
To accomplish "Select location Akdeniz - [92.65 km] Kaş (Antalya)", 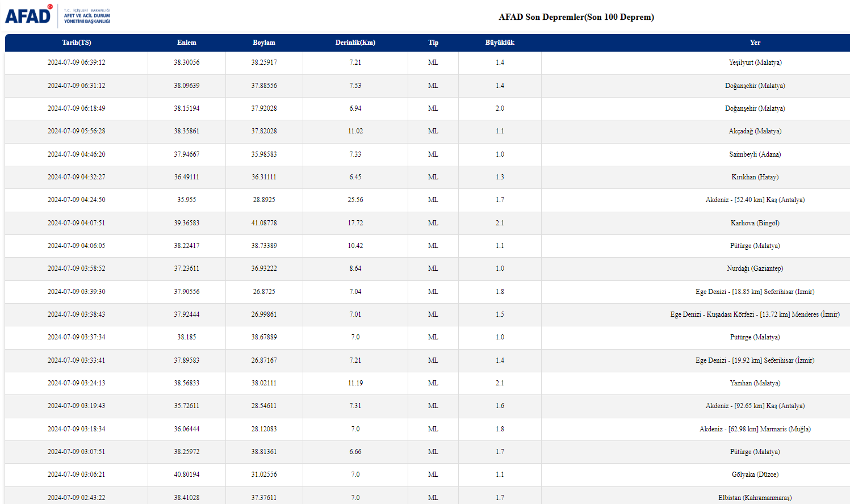I will point(755,406).
